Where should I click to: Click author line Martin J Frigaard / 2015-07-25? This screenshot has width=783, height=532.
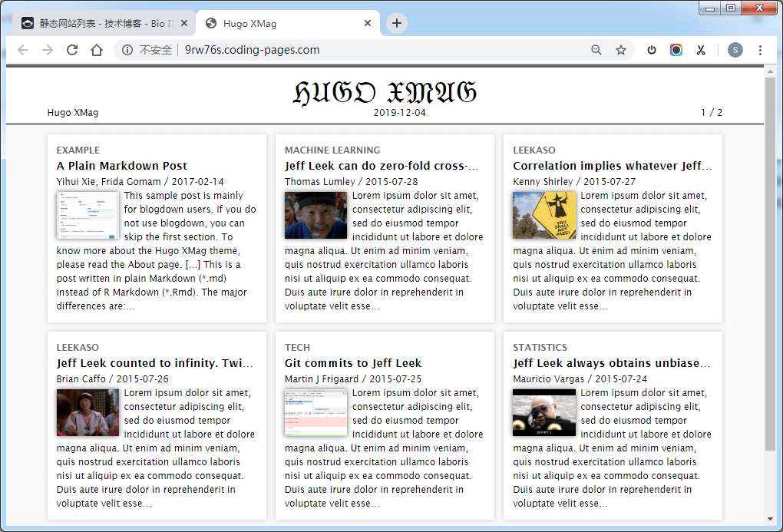tap(353, 379)
